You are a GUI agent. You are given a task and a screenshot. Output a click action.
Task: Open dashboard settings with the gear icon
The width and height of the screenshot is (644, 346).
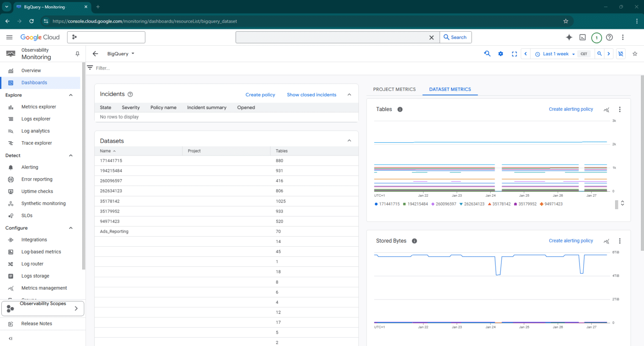pyautogui.click(x=501, y=54)
